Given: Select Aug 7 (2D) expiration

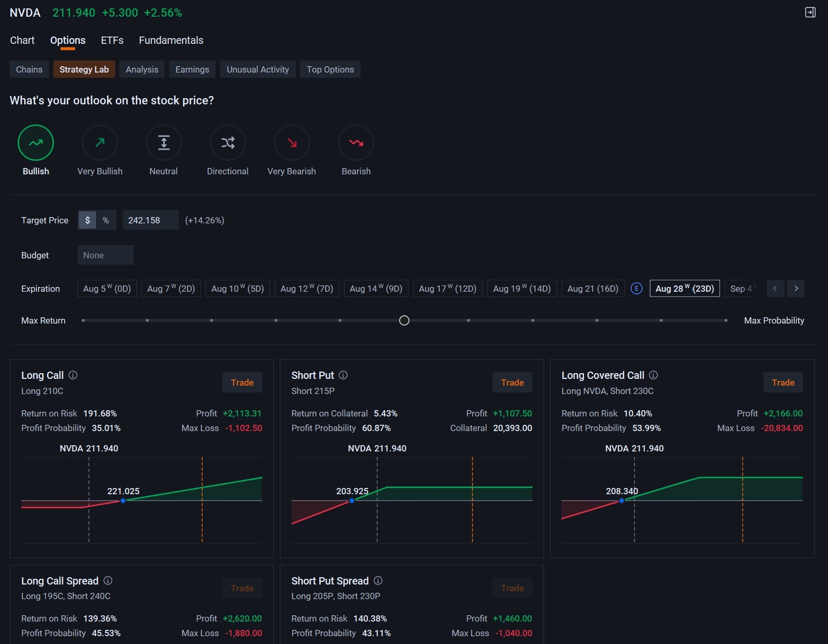Looking at the screenshot, I should pos(171,289).
